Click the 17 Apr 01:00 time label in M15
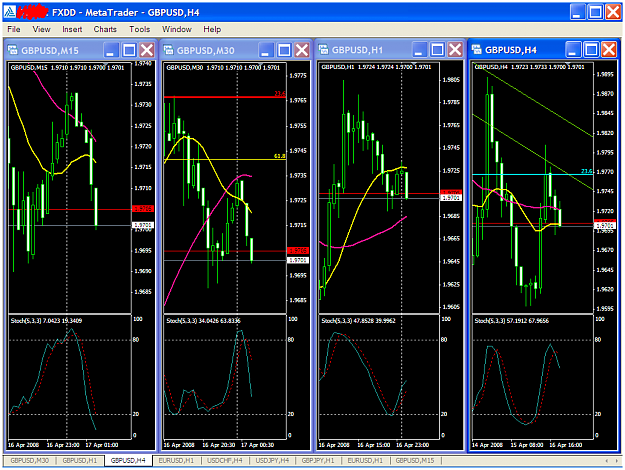This screenshot has height=470, width=625. point(102,445)
